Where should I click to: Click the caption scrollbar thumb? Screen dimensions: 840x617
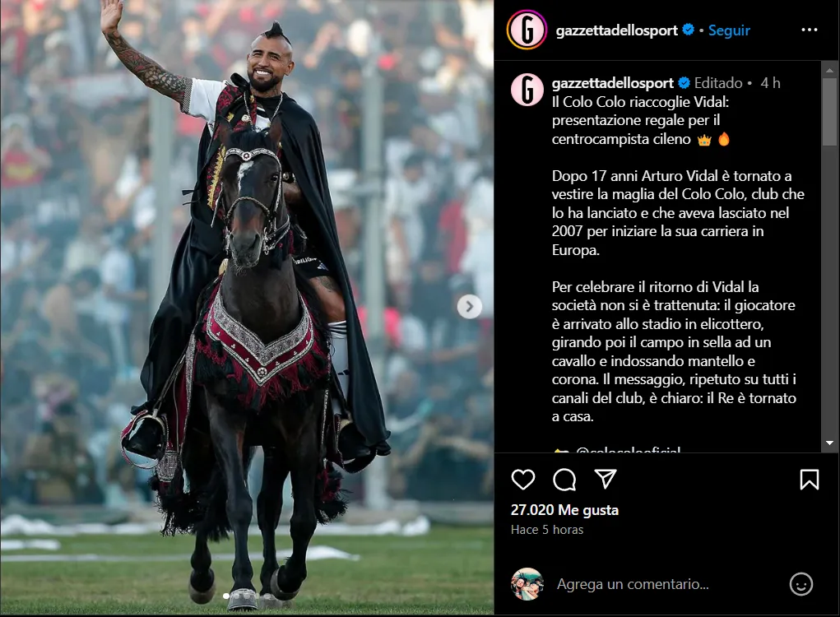[x=829, y=111]
